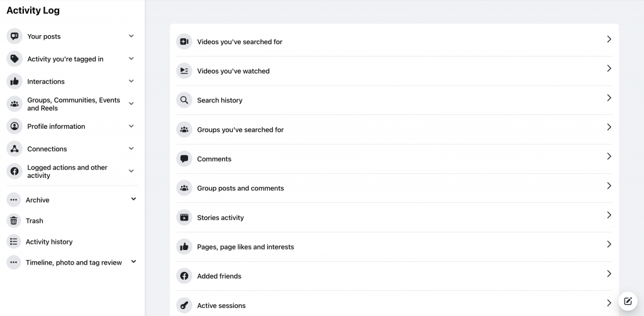This screenshot has width=644, height=316.
Task: Click the Search history magnifier icon
Action: pyautogui.click(x=184, y=100)
